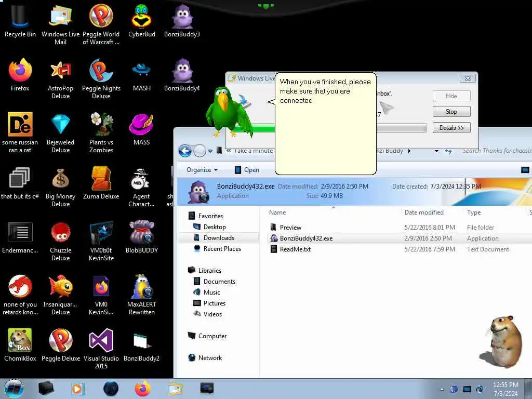Close the Windows Live Mail progress dialog

468,78
